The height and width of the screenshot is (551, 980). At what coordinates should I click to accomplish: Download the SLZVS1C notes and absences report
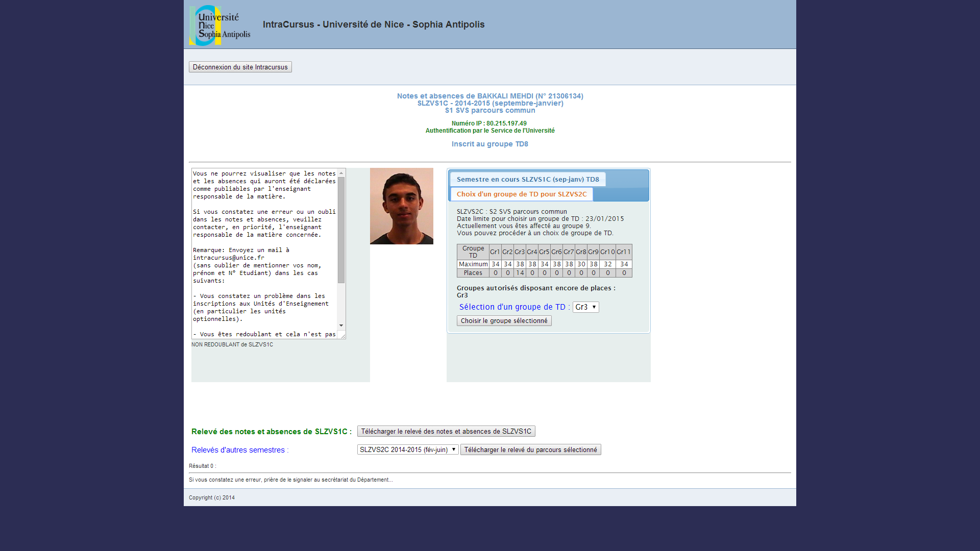446,431
